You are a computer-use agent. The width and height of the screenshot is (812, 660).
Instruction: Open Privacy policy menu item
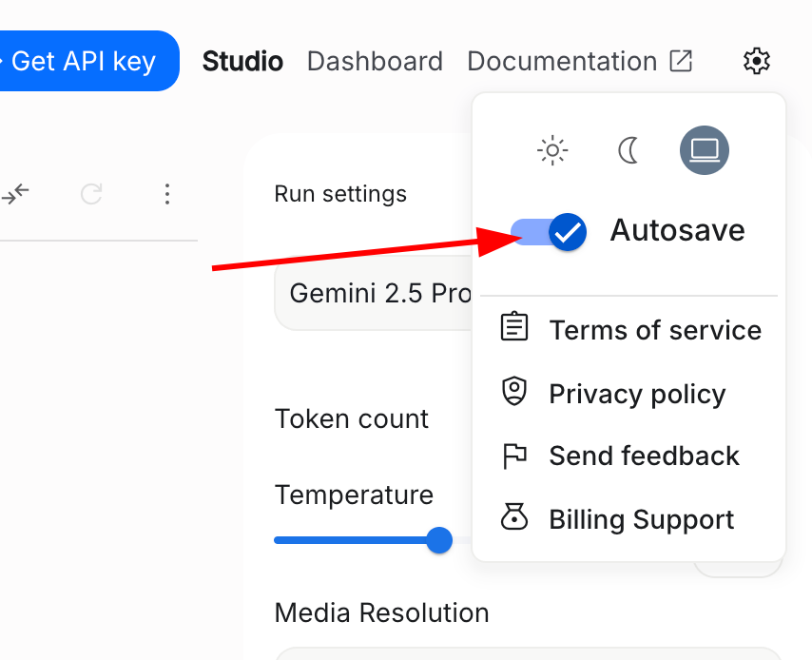point(637,394)
